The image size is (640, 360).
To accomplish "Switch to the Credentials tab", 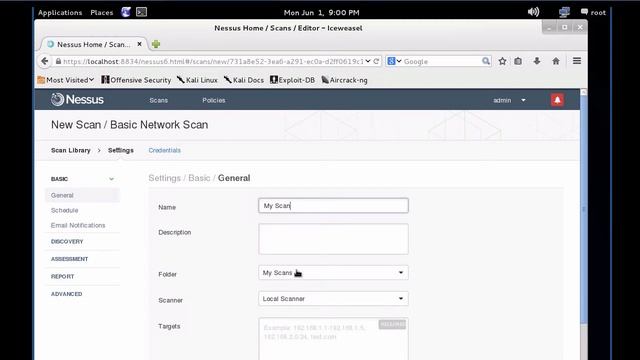I will [164, 150].
